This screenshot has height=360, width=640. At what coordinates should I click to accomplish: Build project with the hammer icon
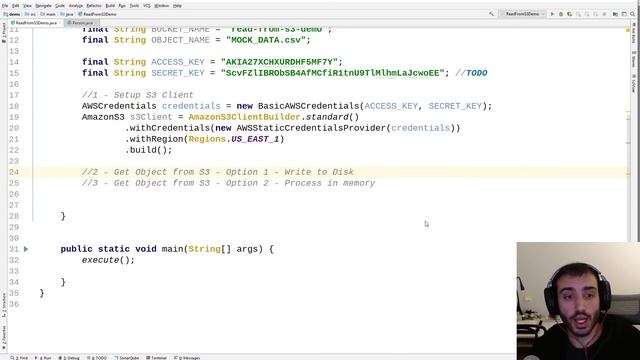point(491,14)
